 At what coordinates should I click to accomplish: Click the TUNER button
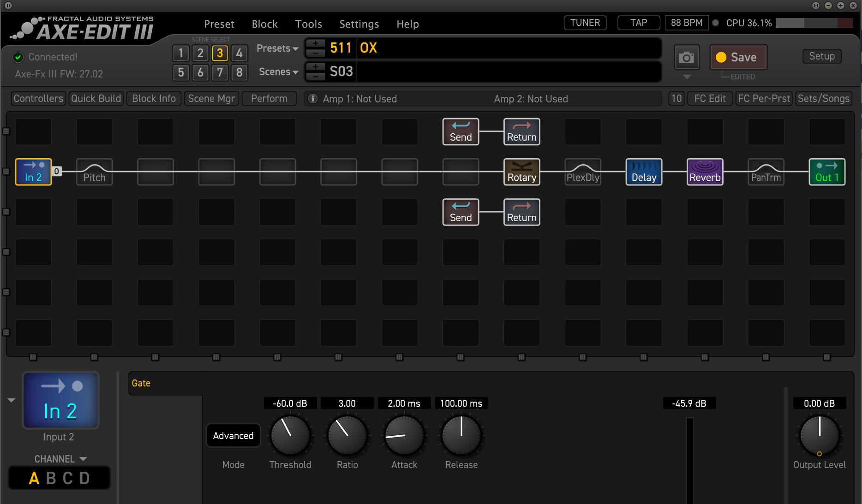tap(585, 23)
